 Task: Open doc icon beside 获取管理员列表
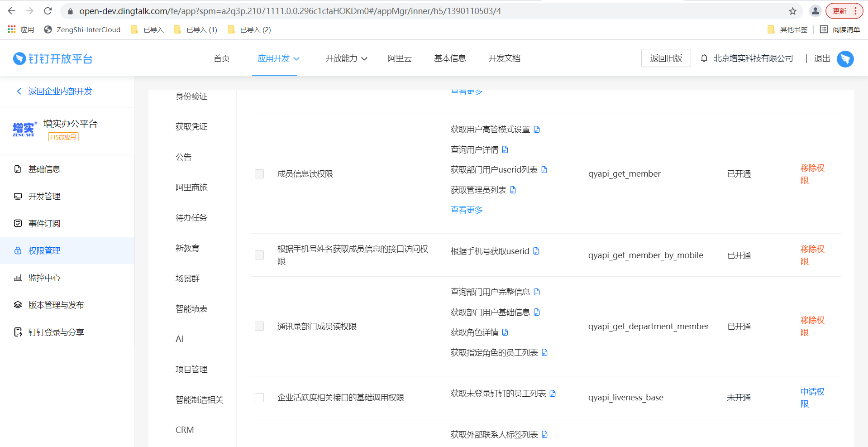click(513, 190)
